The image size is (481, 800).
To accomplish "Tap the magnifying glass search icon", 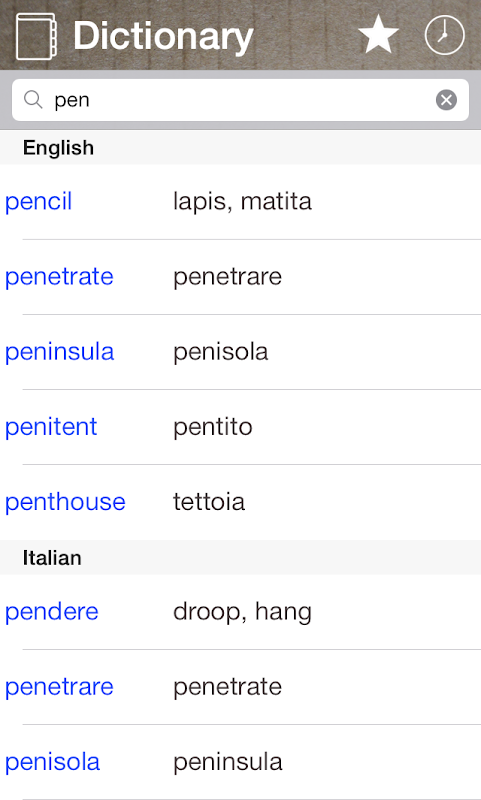I will (33, 99).
